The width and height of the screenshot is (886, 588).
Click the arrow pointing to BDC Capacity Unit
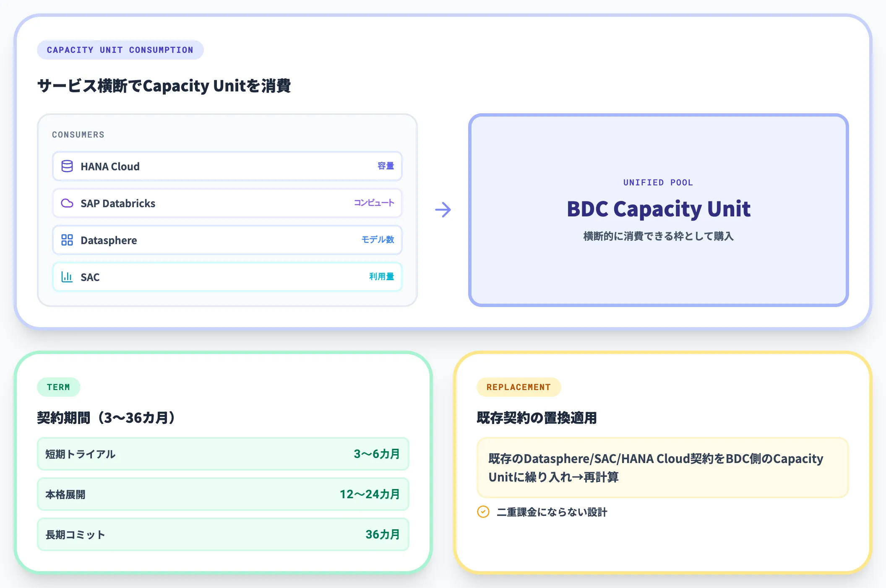pyautogui.click(x=443, y=210)
